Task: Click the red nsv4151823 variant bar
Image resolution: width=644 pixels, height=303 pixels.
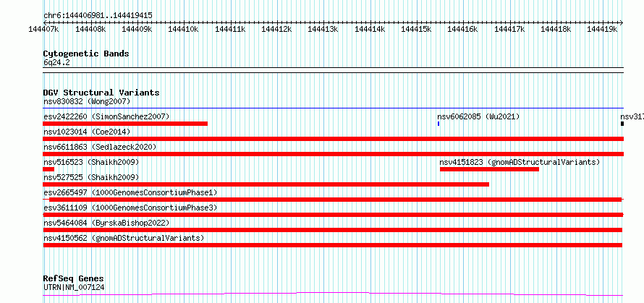Action: (x=489, y=169)
